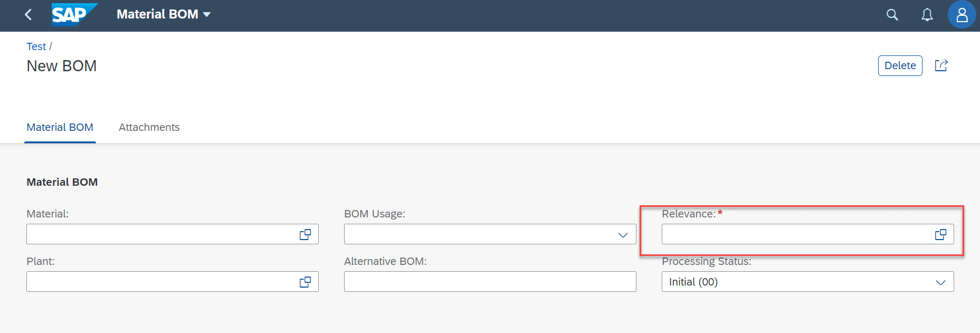Expand the BOM Usage dropdown
The height and width of the screenshot is (333, 980).
point(623,235)
